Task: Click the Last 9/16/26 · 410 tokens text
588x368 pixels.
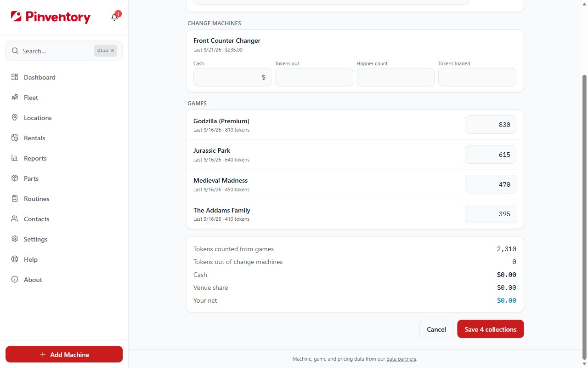Action: 221,219
